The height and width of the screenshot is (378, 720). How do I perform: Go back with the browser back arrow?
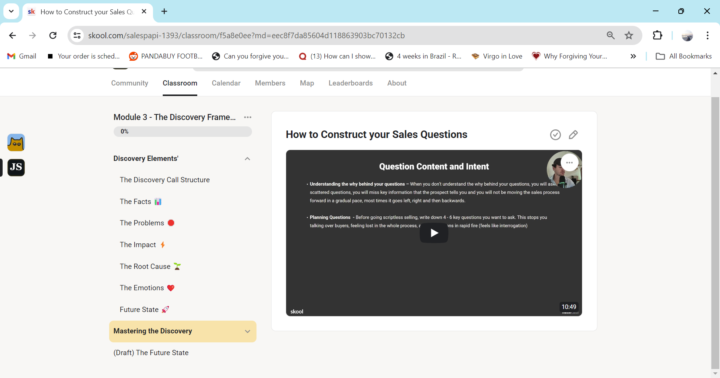tap(12, 35)
